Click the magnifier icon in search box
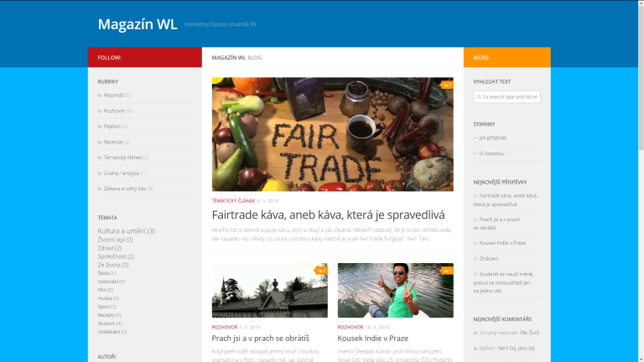 pos(479,97)
